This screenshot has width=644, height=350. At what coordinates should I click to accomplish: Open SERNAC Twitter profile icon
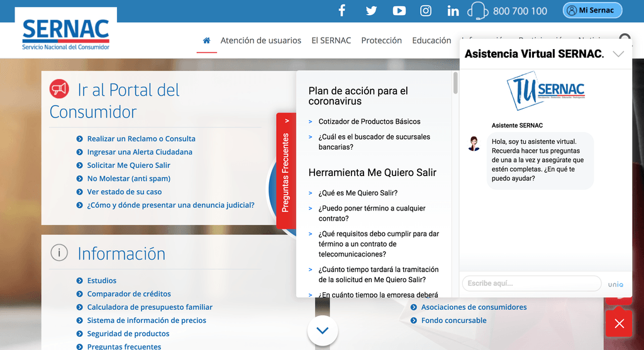coord(371,11)
